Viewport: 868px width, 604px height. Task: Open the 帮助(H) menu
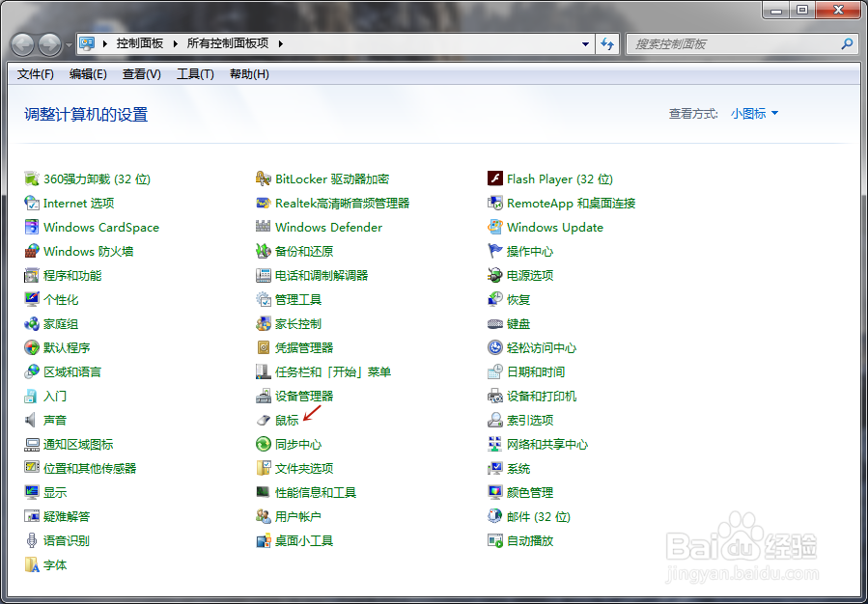click(250, 74)
